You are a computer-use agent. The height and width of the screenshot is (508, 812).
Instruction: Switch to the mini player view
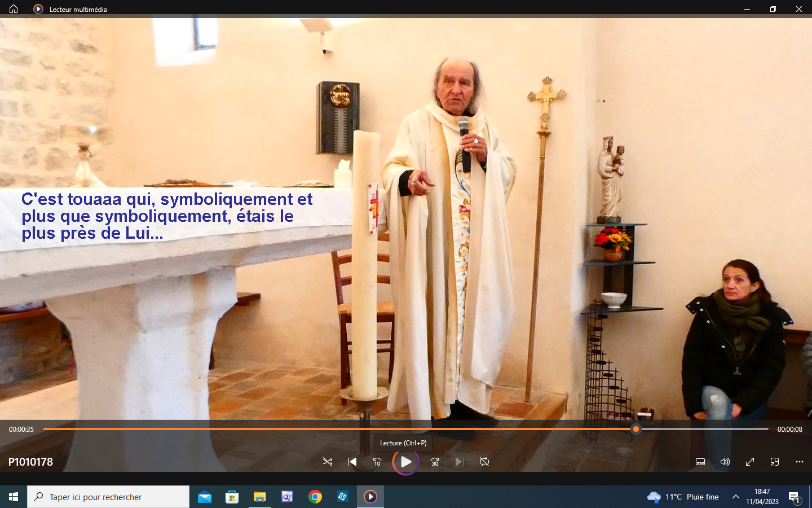[775, 462]
